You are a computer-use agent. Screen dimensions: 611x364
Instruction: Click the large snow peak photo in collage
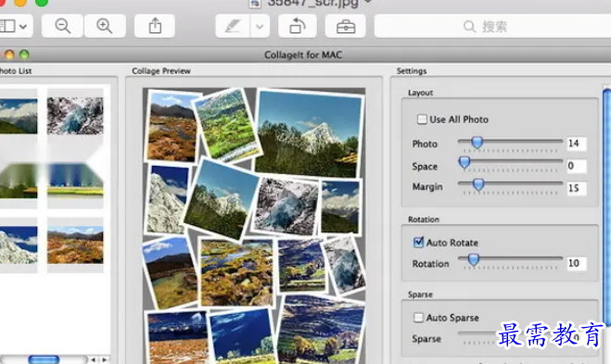pyautogui.click(x=310, y=133)
